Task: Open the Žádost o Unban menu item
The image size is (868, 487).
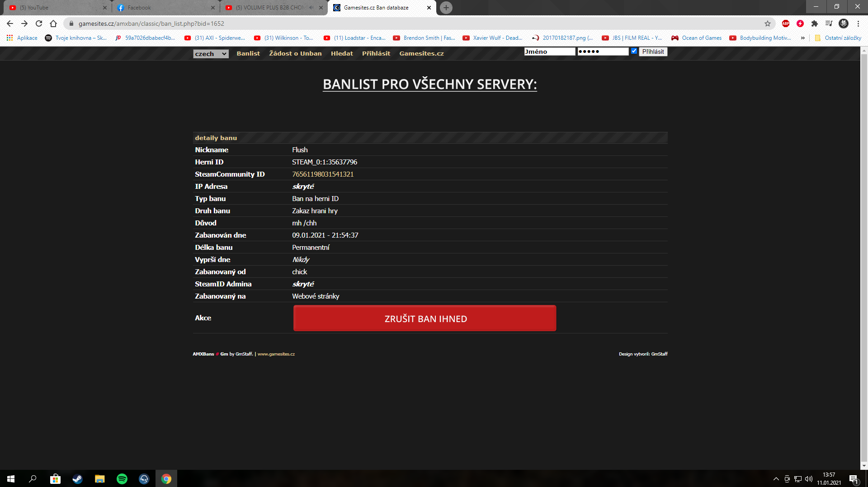Action: coord(295,53)
